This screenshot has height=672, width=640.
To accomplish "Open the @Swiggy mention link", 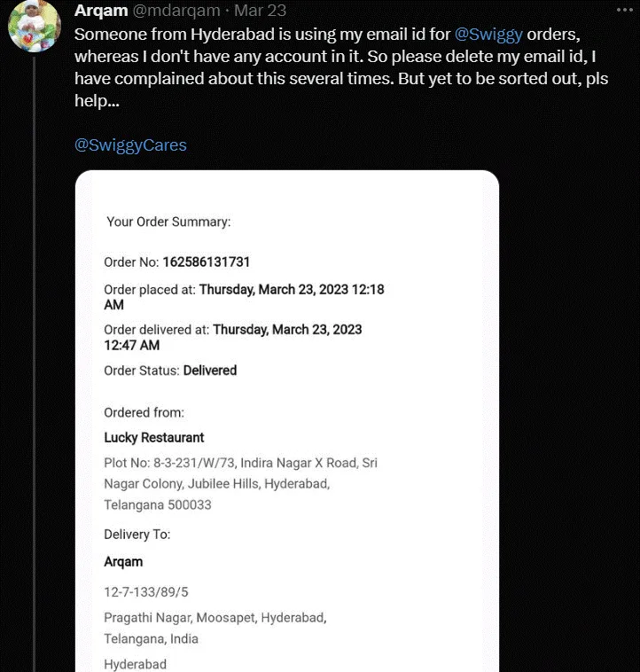I will (488, 35).
